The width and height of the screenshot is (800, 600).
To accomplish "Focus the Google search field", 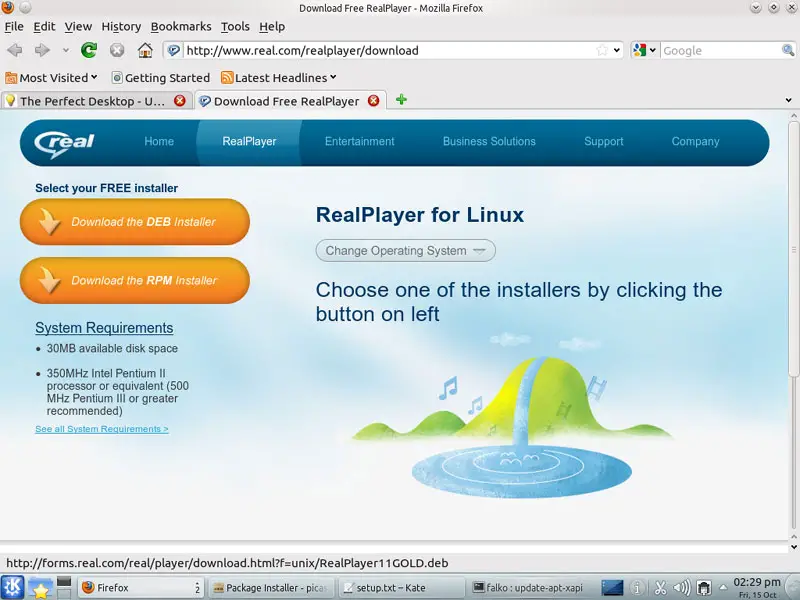I will (x=721, y=51).
